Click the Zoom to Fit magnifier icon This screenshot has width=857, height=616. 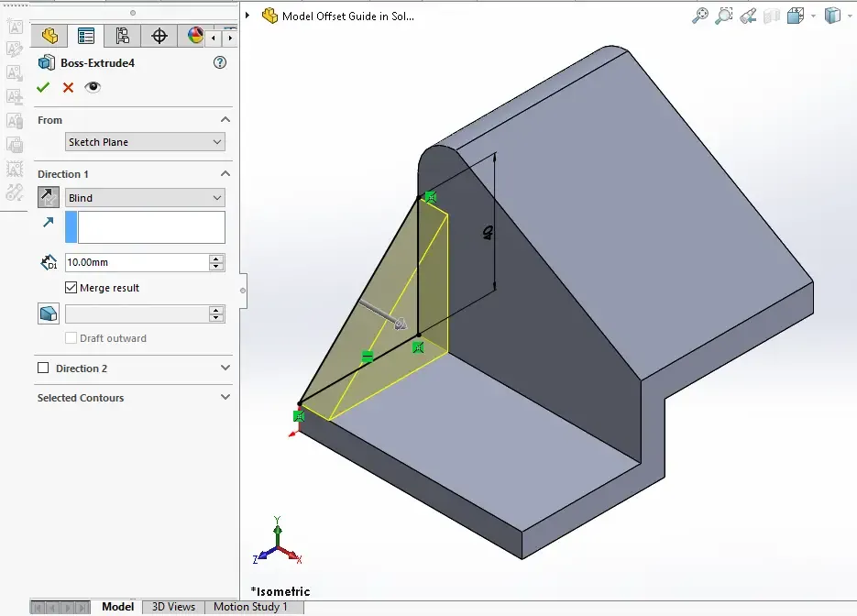point(700,16)
